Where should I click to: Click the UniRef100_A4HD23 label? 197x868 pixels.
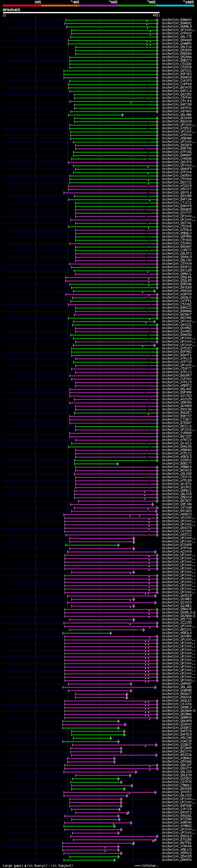[177, 514]
